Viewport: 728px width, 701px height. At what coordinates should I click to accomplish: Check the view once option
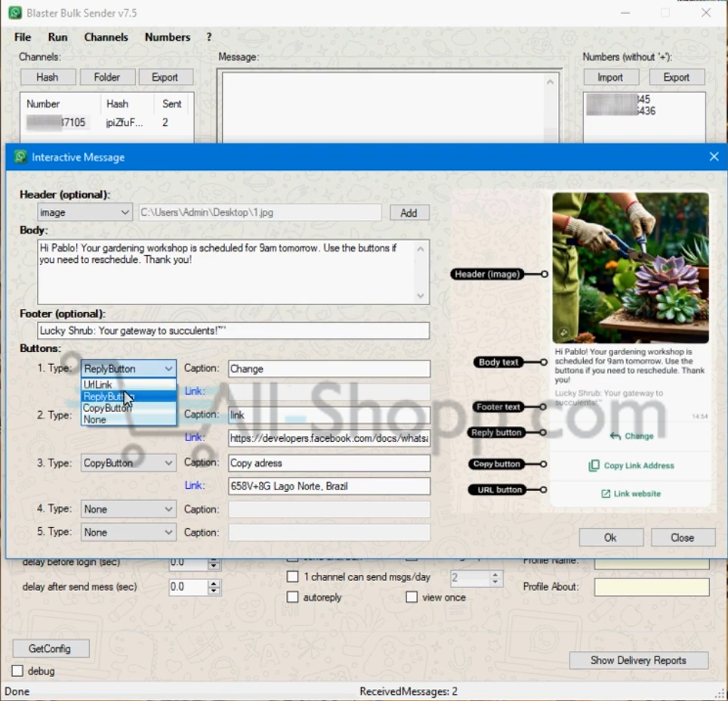(412, 597)
